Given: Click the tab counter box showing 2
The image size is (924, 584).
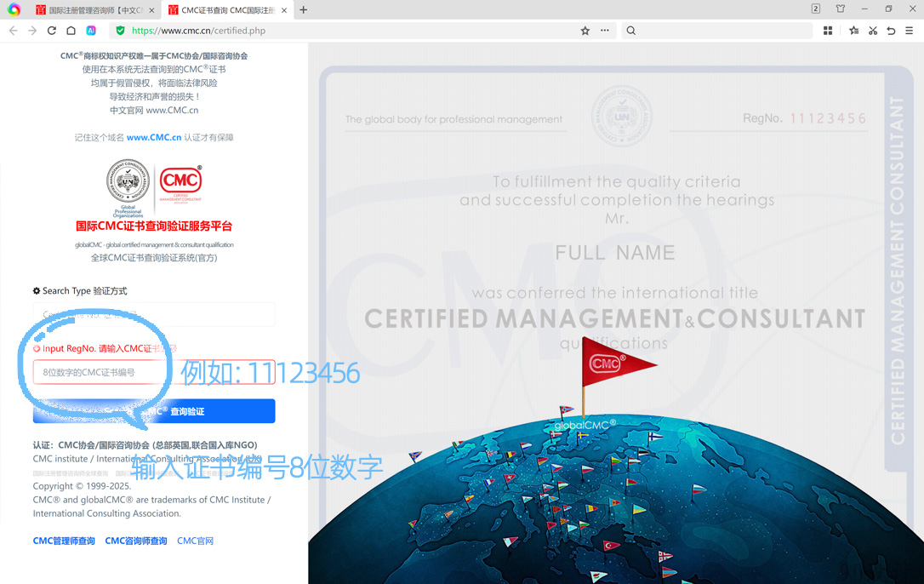Looking at the screenshot, I should click(816, 9).
